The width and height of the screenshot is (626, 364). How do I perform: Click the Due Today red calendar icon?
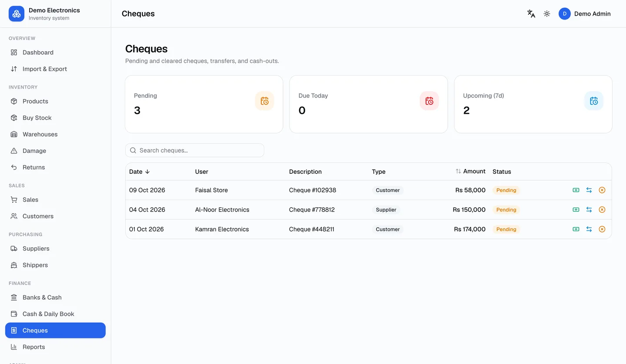point(429,101)
